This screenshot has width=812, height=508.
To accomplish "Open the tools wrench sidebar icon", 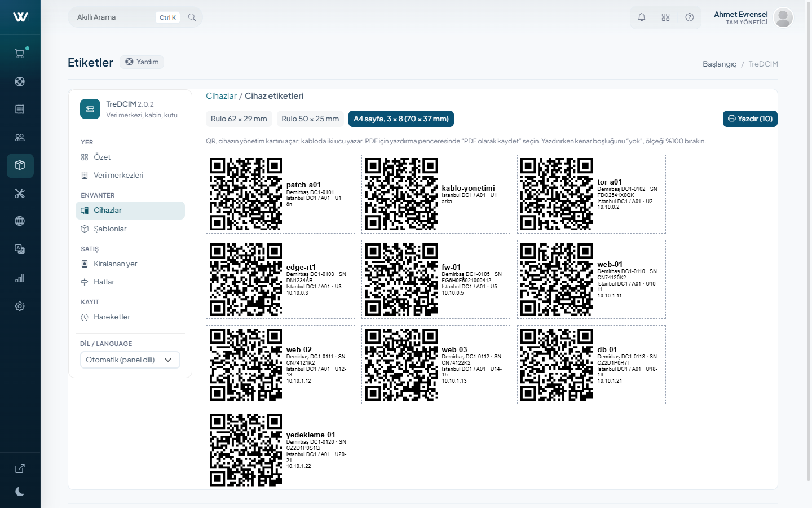I will pos(20,193).
